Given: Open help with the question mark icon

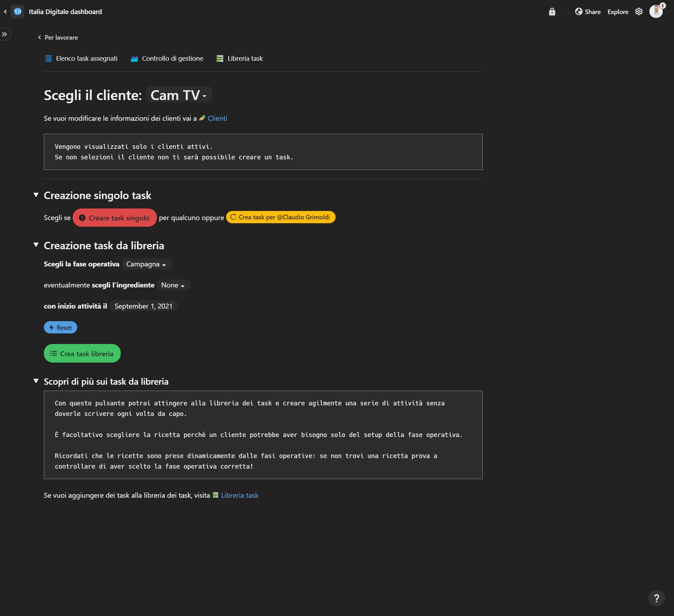Looking at the screenshot, I should (x=656, y=598).
